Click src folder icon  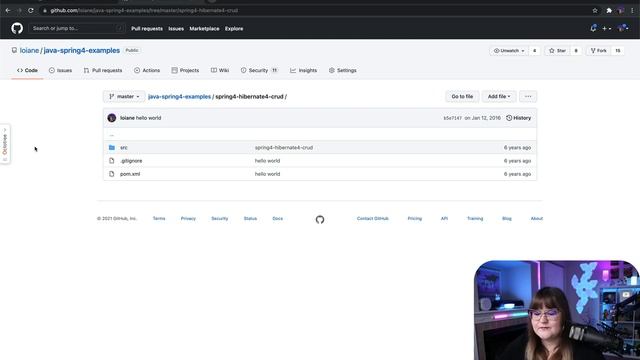tap(112, 147)
